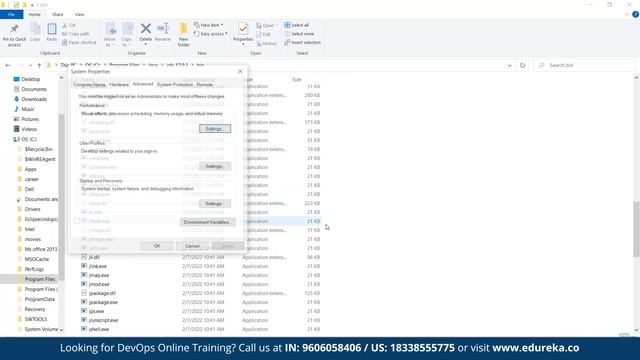Click the Properties checkmark icon
Viewport: 640px width, 360px height.
pos(243,29)
